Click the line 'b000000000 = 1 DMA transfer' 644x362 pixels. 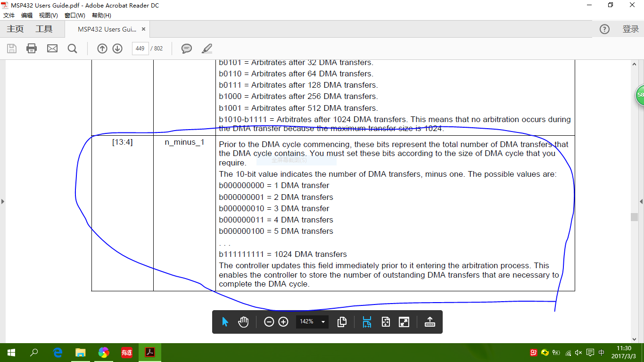274,185
